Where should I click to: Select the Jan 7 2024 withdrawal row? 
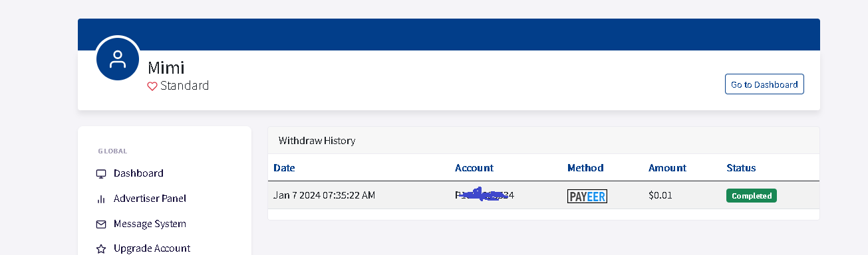pos(543,196)
